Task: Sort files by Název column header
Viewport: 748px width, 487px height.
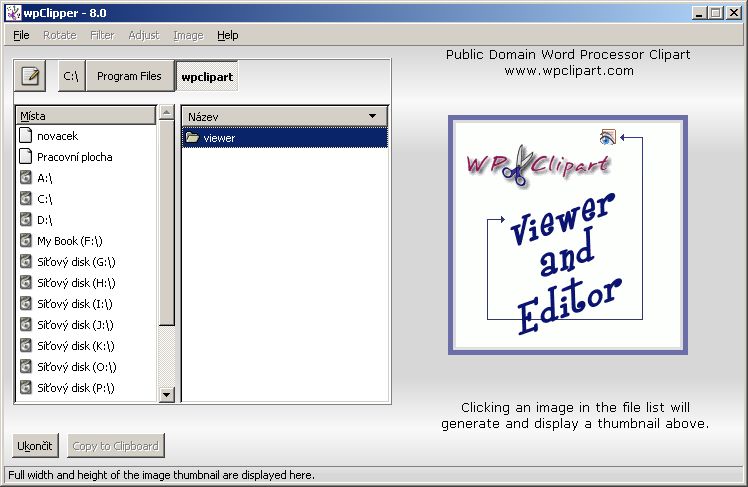Action: coord(285,116)
